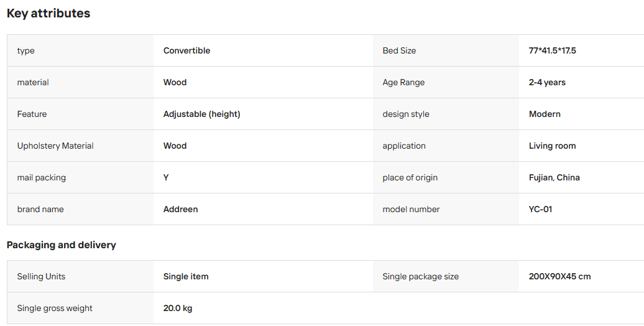Click the place of origin label
The width and height of the screenshot is (644, 326).
click(410, 177)
